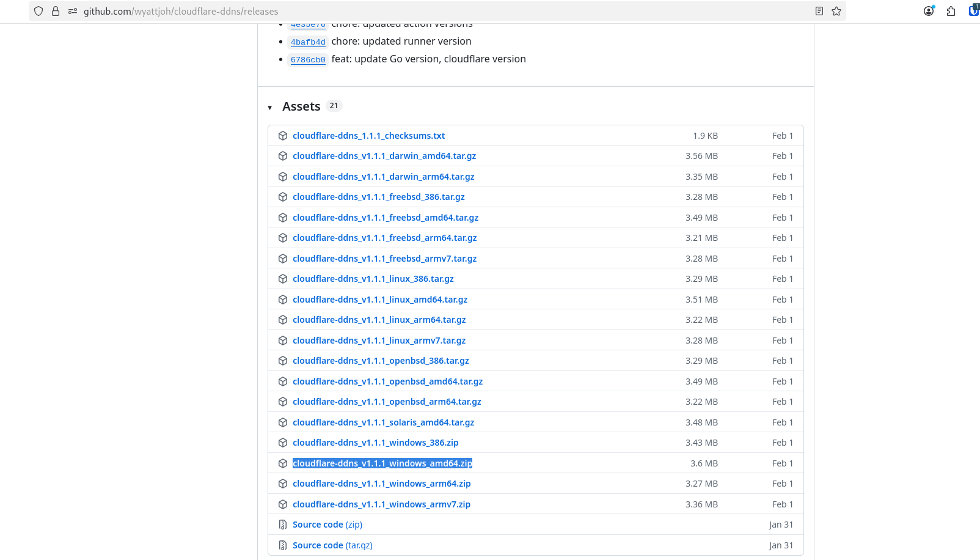Download Source code (tar.gz)

pos(332,545)
